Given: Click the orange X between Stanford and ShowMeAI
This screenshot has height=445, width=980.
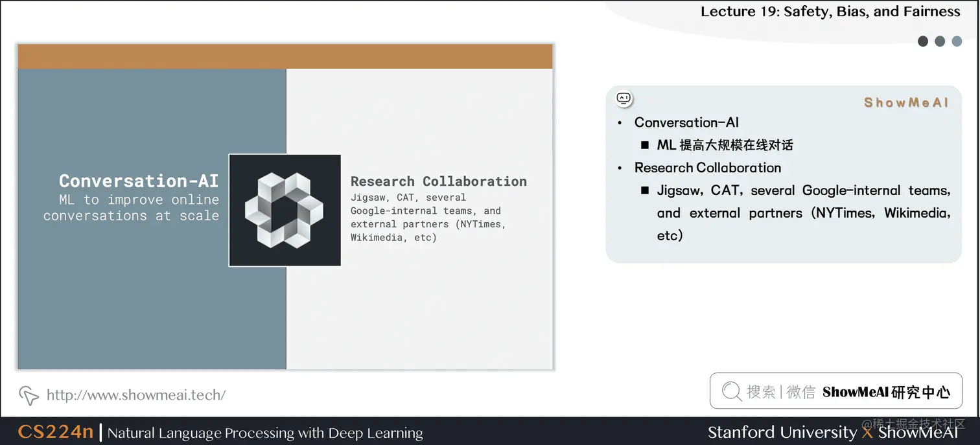Looking at the screenshot, I should [867, 432].
